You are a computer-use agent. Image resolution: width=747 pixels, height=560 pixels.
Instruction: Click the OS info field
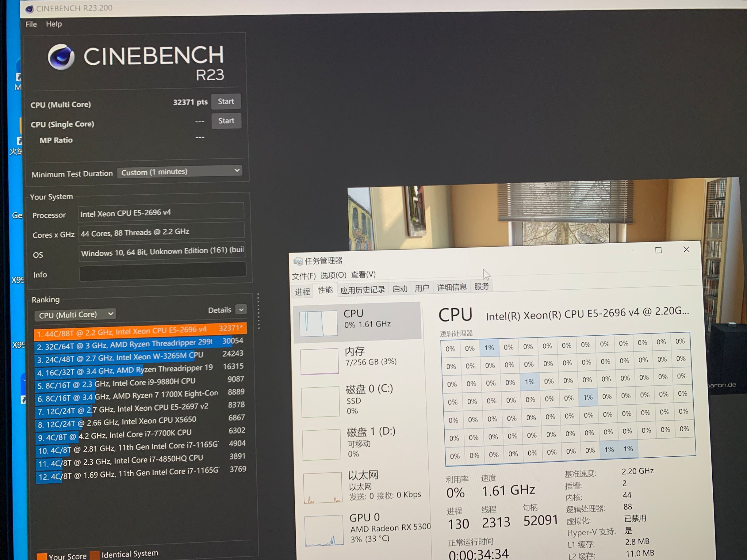tap(162, 251)
